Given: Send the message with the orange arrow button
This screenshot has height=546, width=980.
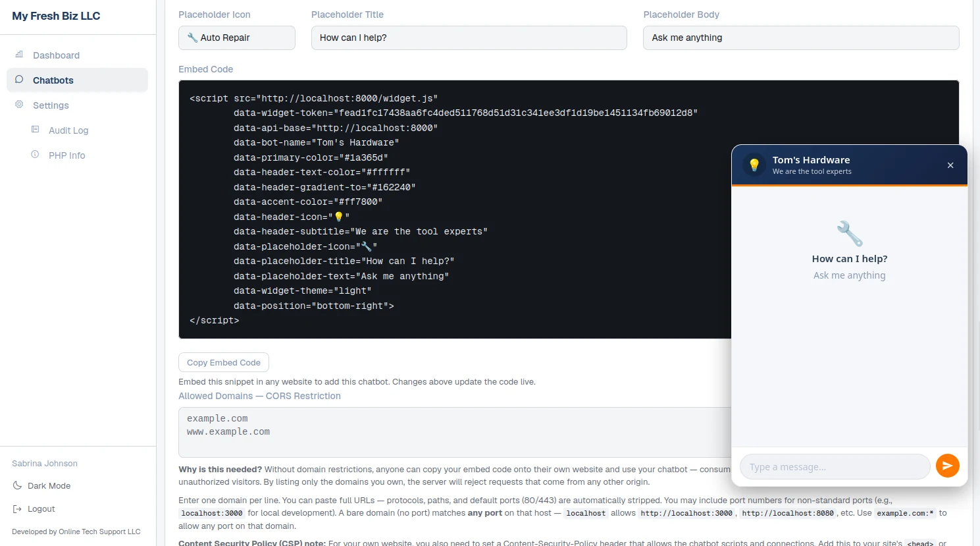Looking at the screenshot, I should point(948,466).
